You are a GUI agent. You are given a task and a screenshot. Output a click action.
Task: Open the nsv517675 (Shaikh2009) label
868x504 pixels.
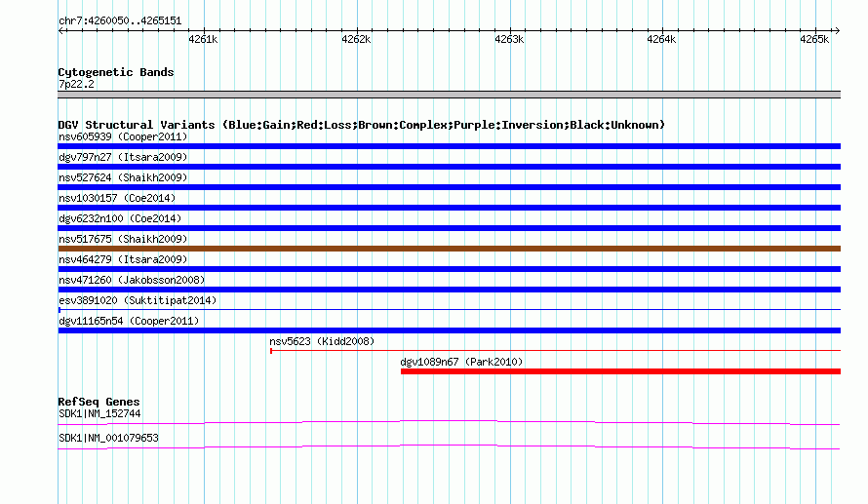click(123, 239)
